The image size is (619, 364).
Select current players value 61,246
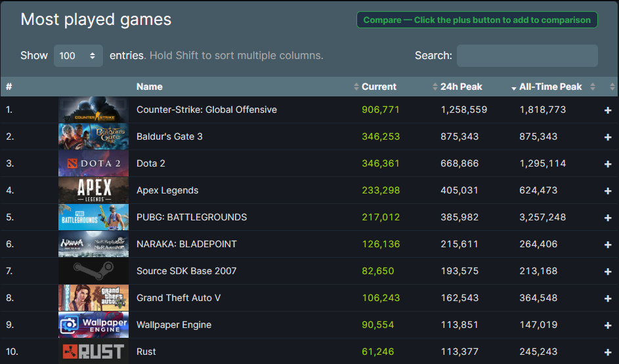(x=378, y=352)
